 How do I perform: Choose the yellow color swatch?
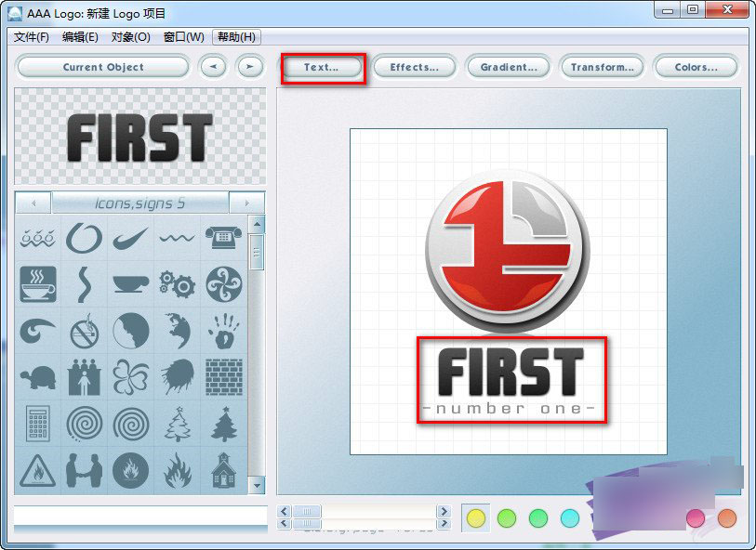pos(476,518)
